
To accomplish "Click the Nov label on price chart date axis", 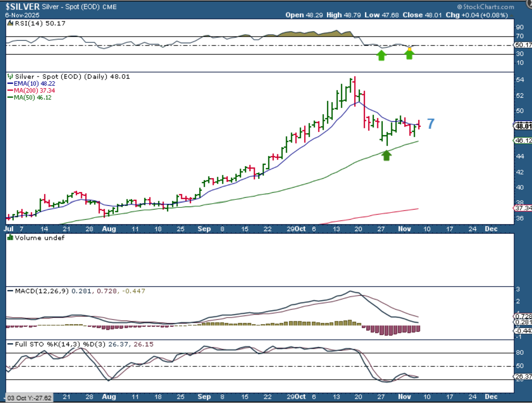I will click(404, 229).
